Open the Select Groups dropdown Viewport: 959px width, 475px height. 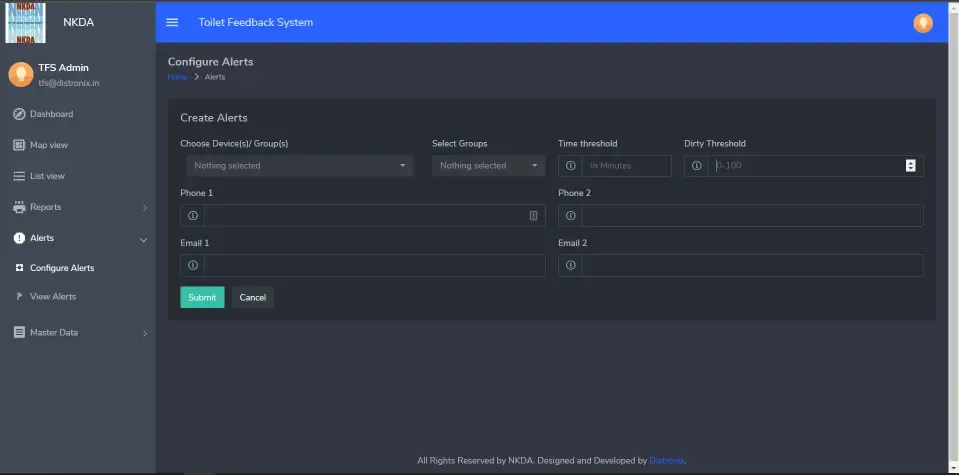[x=488, y=166]
